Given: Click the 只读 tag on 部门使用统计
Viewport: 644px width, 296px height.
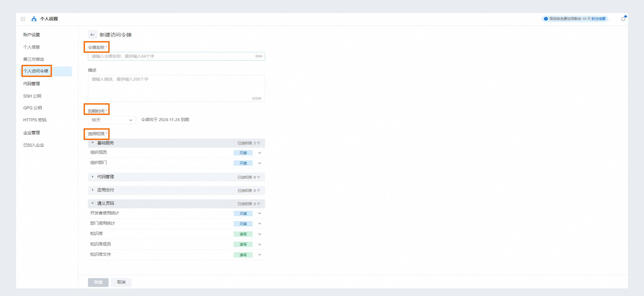Looking at the screenshot, I should pos(243,224).
